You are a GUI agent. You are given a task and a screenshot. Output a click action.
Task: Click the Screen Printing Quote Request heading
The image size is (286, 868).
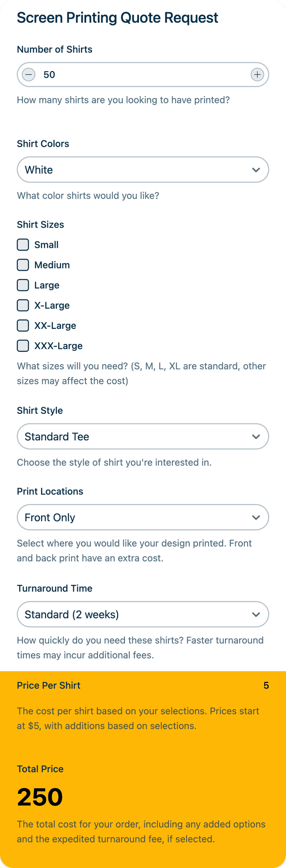click(118, 18)
